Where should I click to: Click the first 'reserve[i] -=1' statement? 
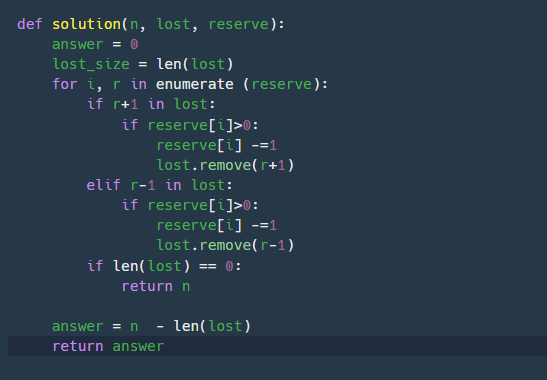[216, 145]
